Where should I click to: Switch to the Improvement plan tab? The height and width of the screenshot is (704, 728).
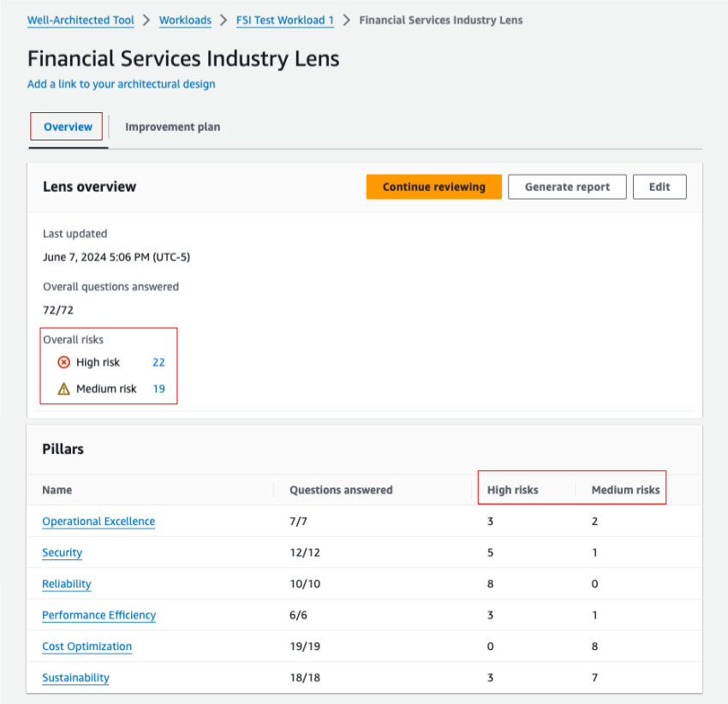(173, 127)
